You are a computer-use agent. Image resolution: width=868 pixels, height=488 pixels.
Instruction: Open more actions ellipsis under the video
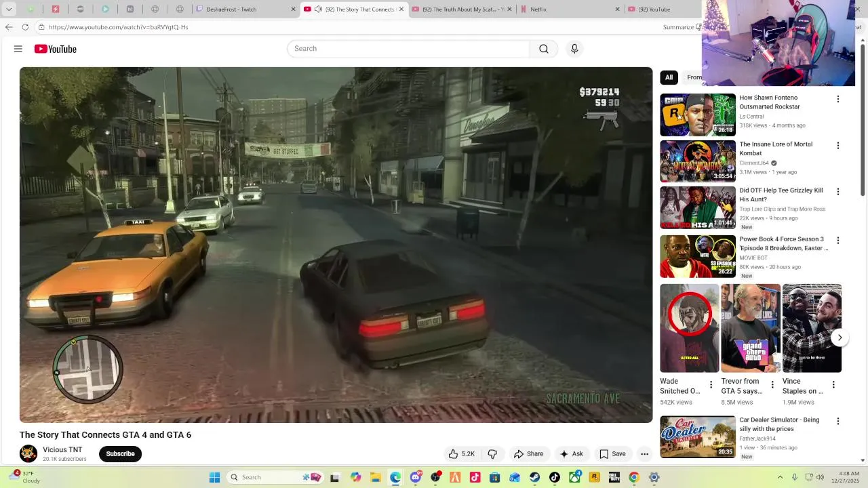pos(645,454)
